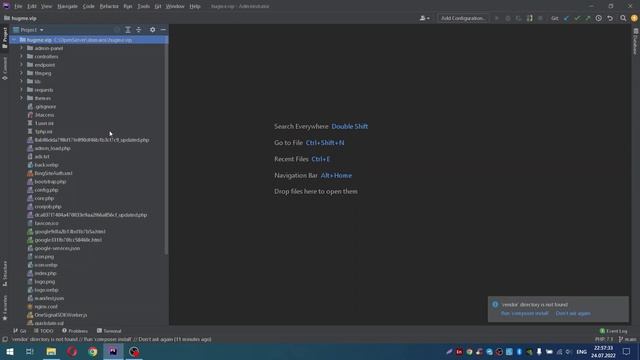Viewport: 640px width, 360px height.
Task: Open the Event Log
Action: 613,331
